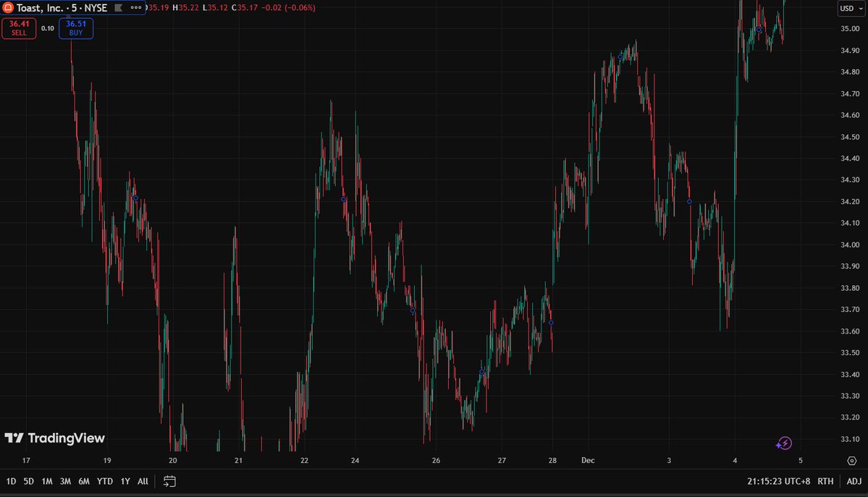This screenshot has height=497, width=868.
Task: Click the 3 date label on time axis
Action: pos(669,461)
